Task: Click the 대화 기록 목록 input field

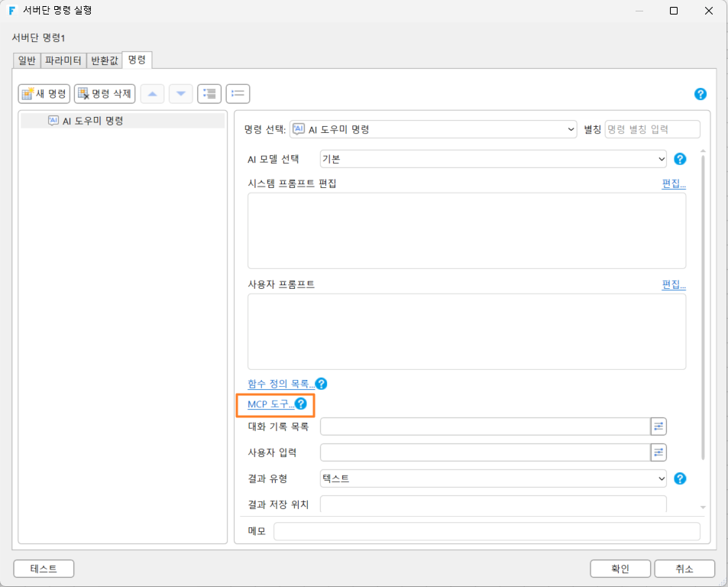Action: point(485,426)
